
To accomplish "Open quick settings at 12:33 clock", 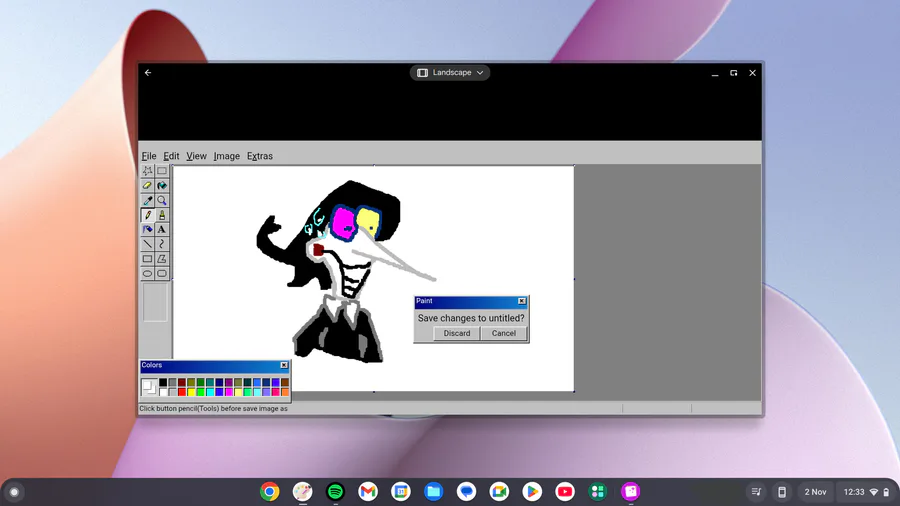I will pos(866,492).
